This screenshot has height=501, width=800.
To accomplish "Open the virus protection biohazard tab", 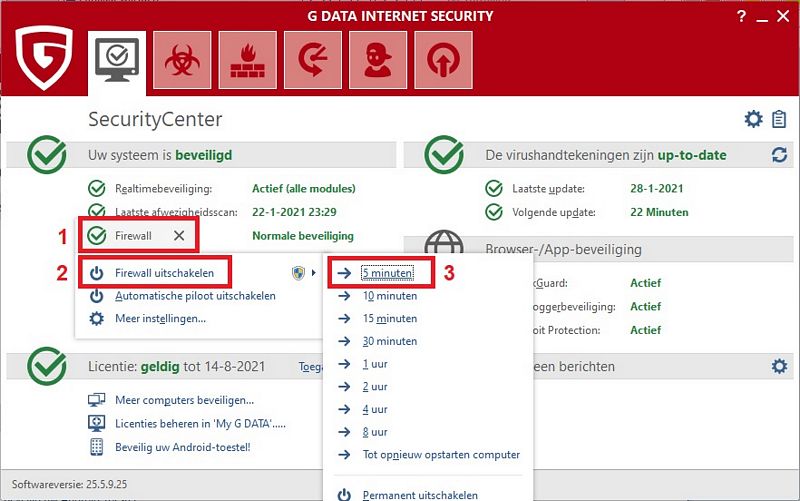I will point(182,60).
